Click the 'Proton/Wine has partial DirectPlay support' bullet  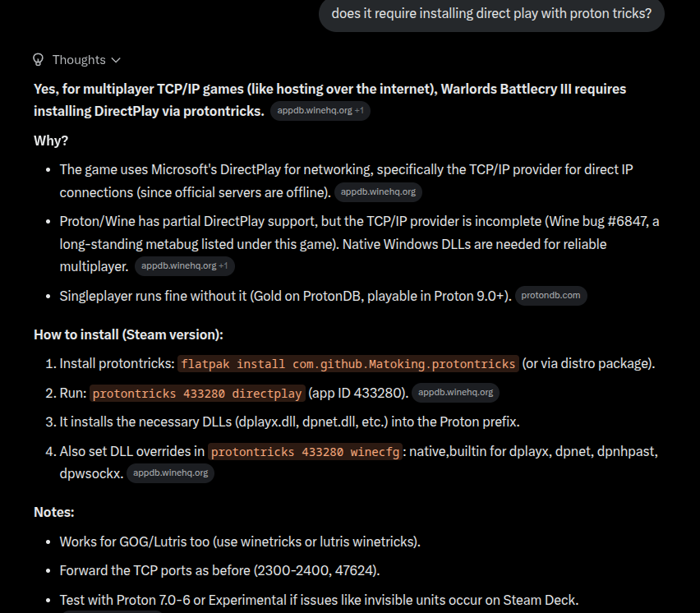coord(359,244)
